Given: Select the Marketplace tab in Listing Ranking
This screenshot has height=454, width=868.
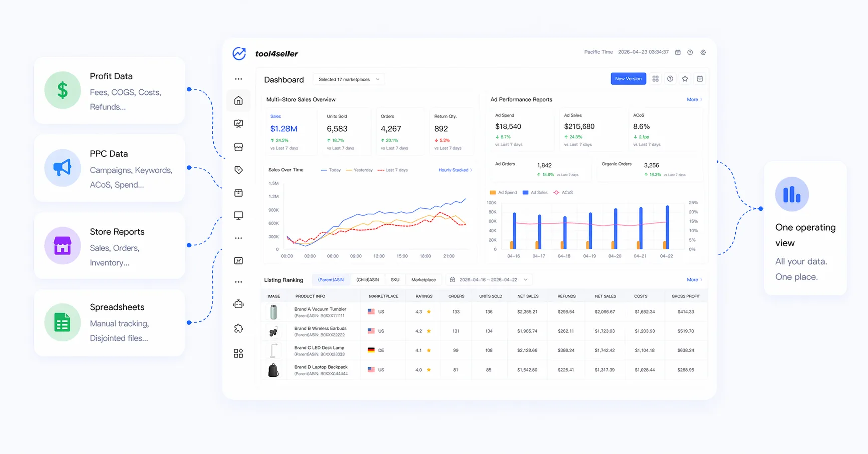Looking at the screenshot, I should (x=423, y=280).
